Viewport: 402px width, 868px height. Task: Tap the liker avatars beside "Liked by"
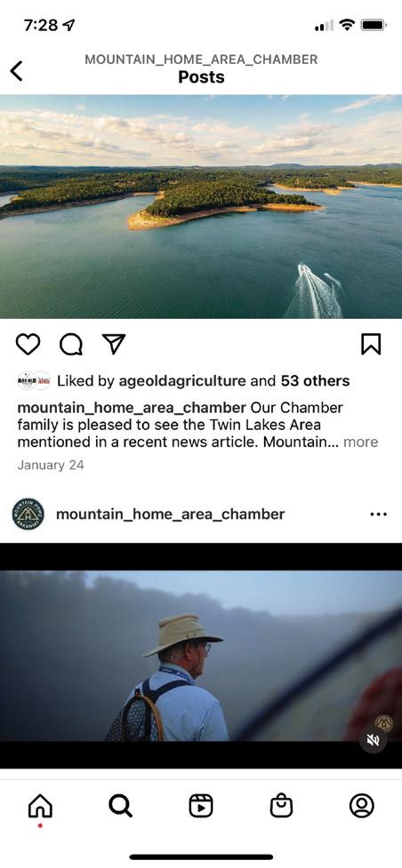(x=34, y=381)
